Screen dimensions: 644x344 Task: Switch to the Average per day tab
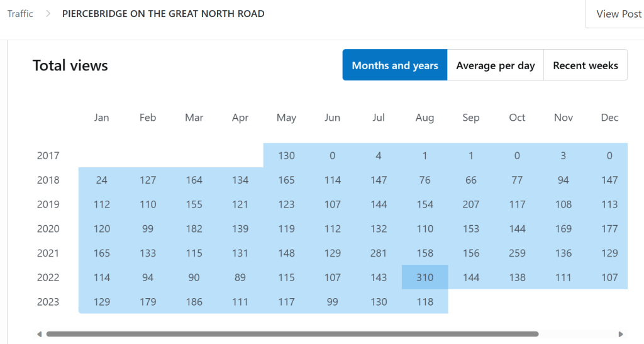tap(496, 65)
